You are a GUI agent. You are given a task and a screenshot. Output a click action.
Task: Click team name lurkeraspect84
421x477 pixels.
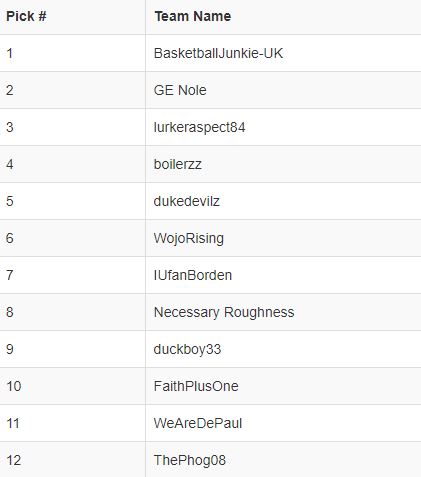coord(199,127)
